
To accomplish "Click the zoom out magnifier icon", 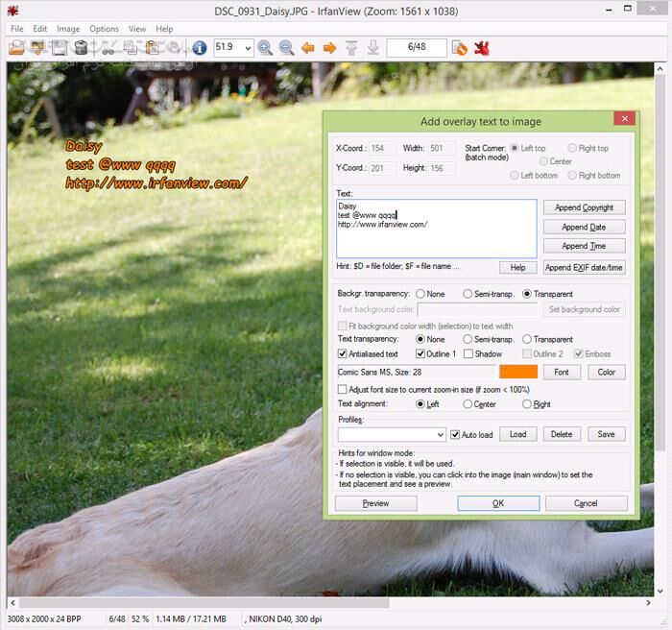I will click(x=285, y=47).
